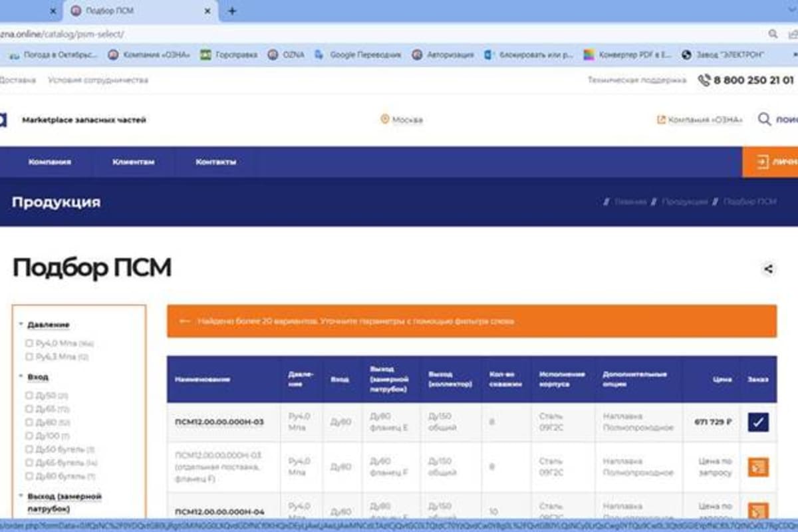798x532 pixels.
Task: Check the Ру6,3 Мпа pressure filter
Action: 29,357
